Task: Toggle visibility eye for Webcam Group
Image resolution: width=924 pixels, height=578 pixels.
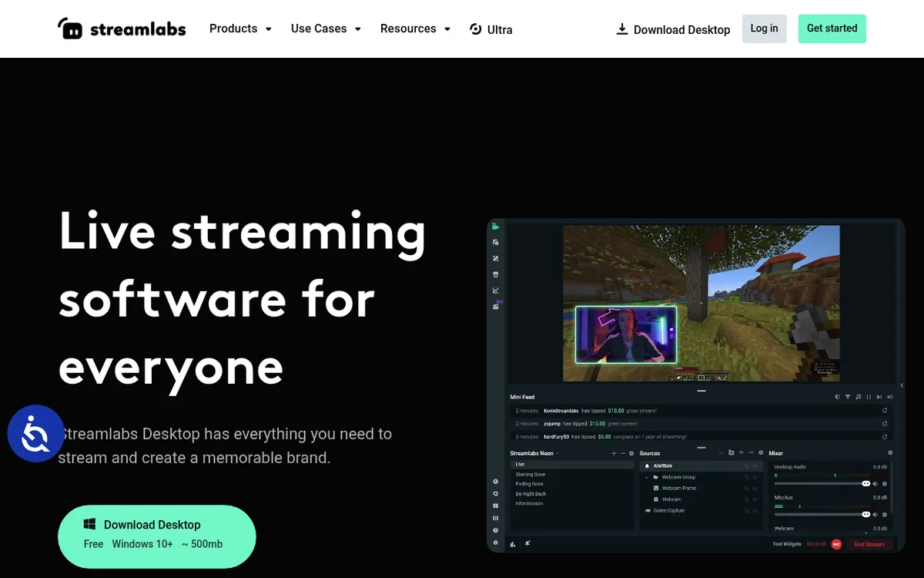Action: point(755,477)
